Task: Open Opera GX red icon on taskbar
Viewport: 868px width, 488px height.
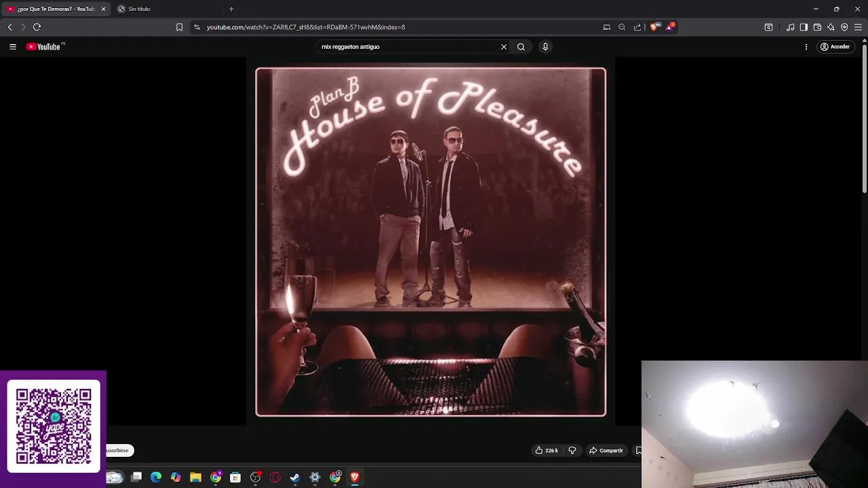Action: click(275, 477)
